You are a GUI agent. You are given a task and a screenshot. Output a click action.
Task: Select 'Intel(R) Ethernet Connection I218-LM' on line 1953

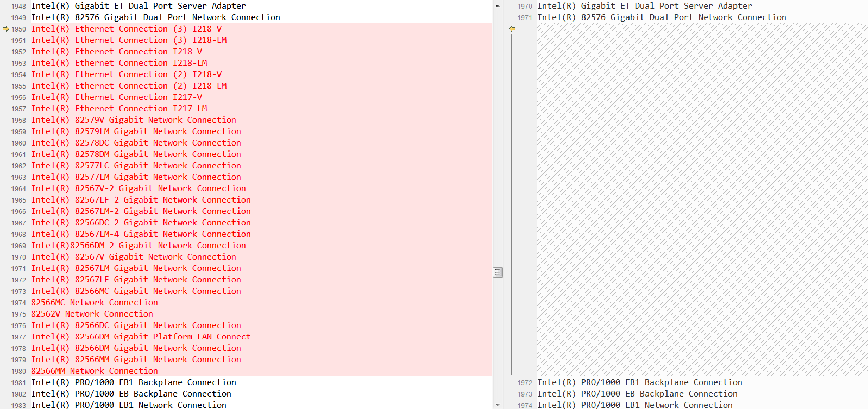[119, 63]
